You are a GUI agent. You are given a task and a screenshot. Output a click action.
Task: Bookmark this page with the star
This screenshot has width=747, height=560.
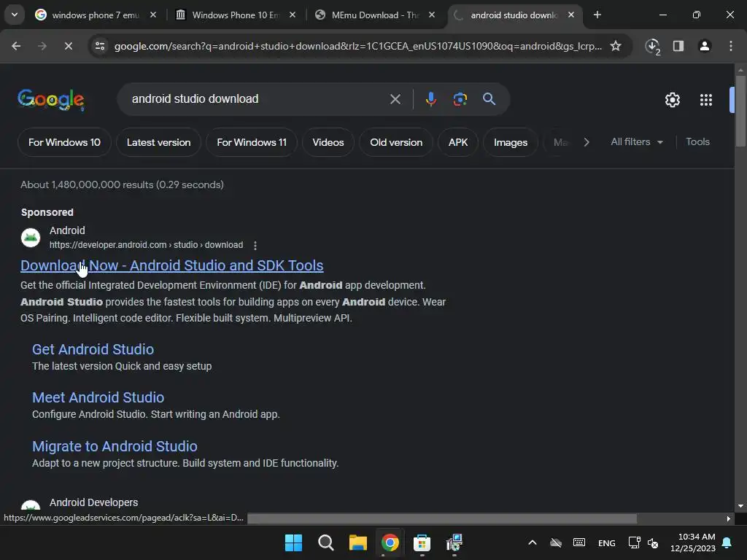tap(616, 46)
